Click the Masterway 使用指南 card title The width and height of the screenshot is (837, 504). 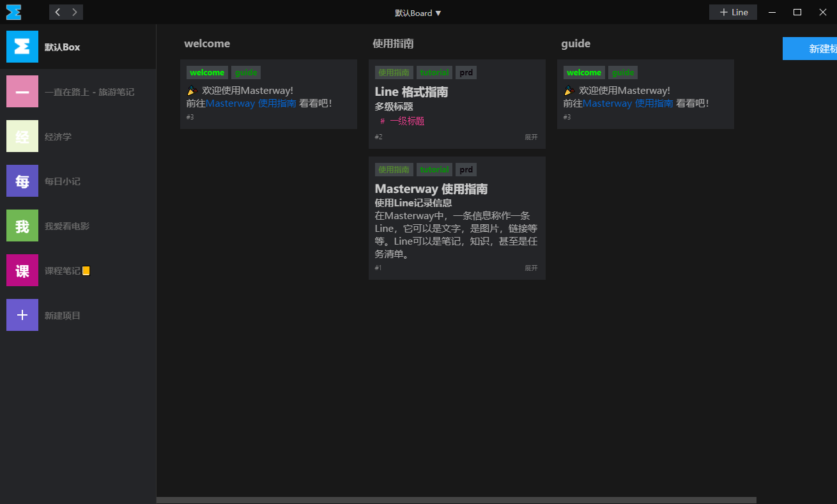tap(431, 189)
